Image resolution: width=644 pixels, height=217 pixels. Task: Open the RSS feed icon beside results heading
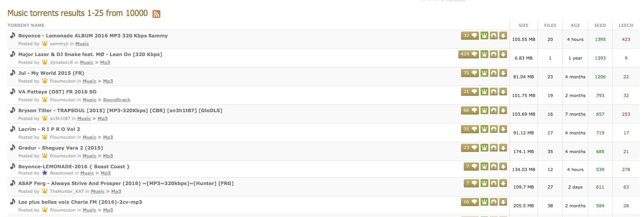tap(156, 14)
